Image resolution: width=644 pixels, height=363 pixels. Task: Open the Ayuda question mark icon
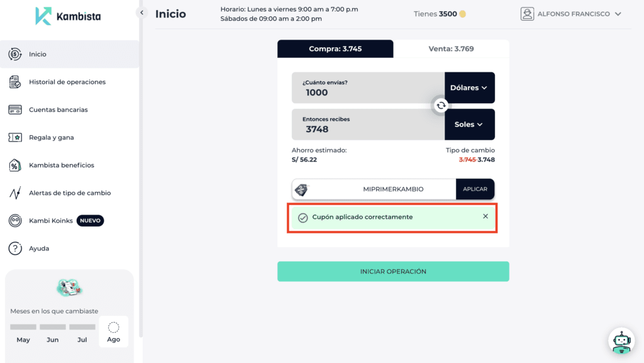[x=15, y=249]
